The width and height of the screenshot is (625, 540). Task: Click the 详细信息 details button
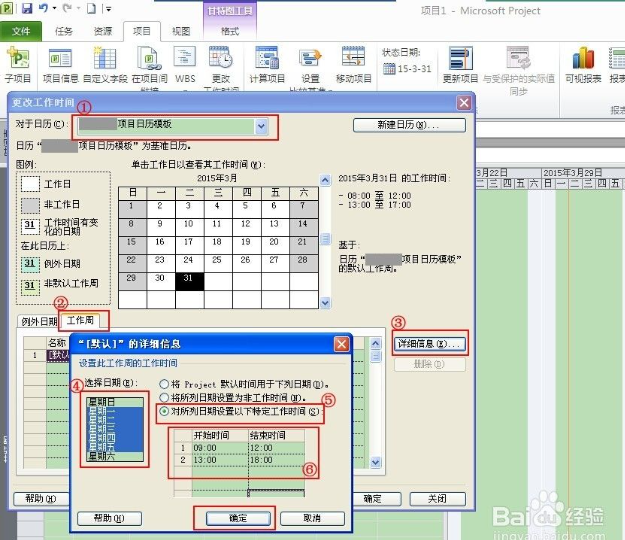(427, 344)
